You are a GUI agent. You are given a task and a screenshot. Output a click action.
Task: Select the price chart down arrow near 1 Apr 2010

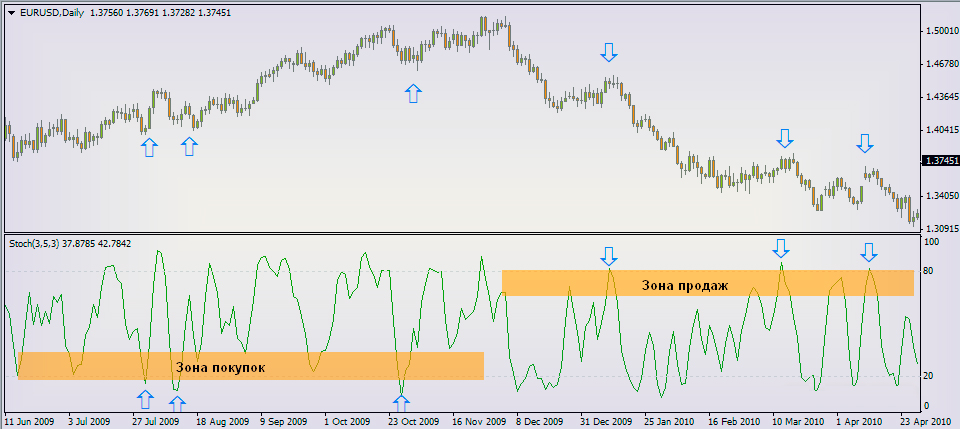(x=865, y=142)
